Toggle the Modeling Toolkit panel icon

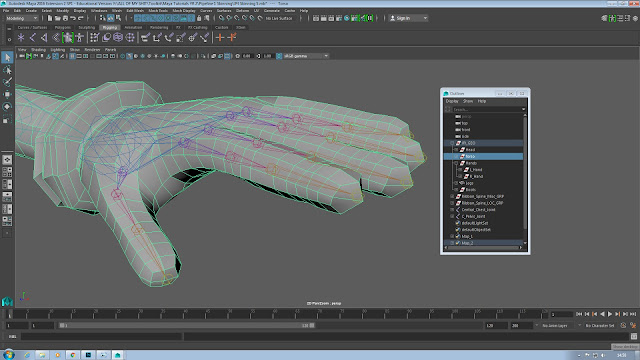(x=604, y=18)
